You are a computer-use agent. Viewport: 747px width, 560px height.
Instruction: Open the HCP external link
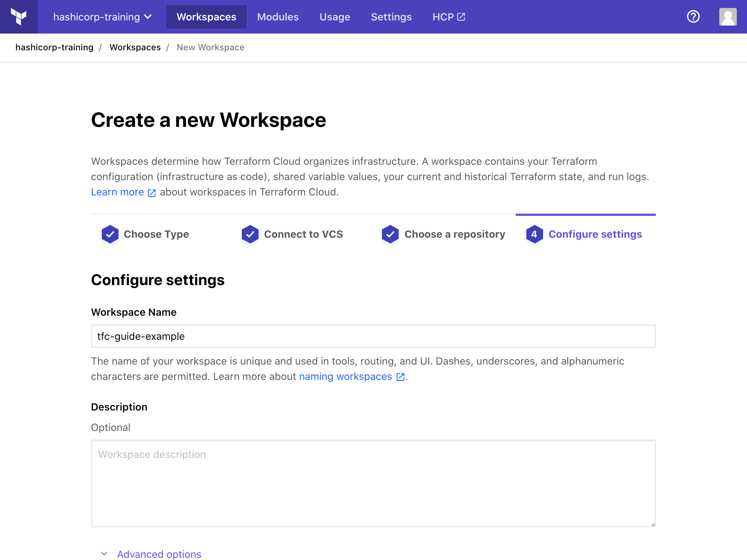coord(449,17)
